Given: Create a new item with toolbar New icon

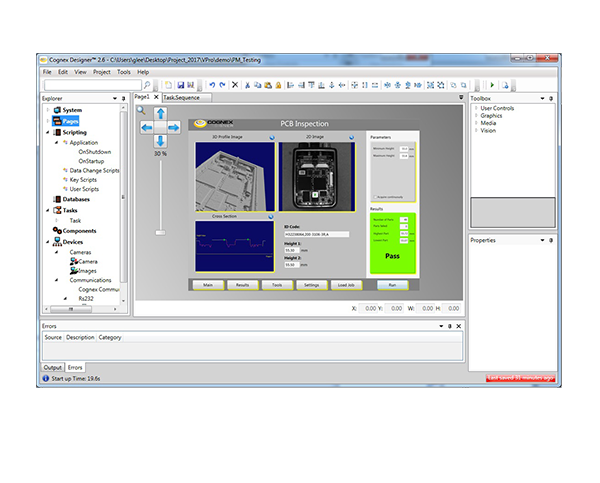Looking at the screenshot, I should pos(168,85).
